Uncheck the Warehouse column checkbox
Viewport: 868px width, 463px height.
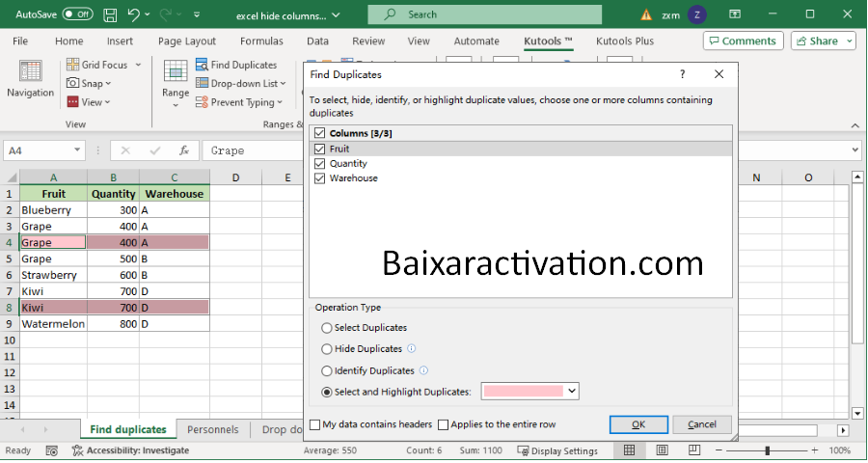pos(319,178)
